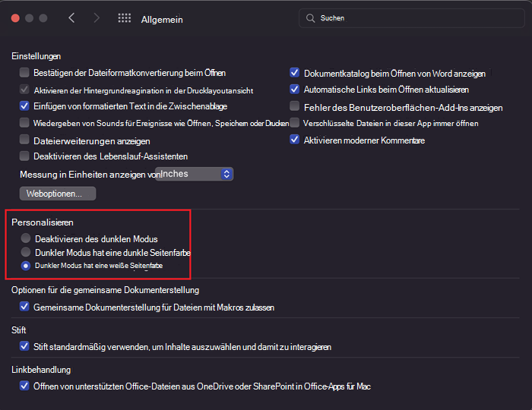This screenshot has width=532, height=410.
Task: Uncheck Stift standardmäßig verwenden
Action: pos(24,346)
